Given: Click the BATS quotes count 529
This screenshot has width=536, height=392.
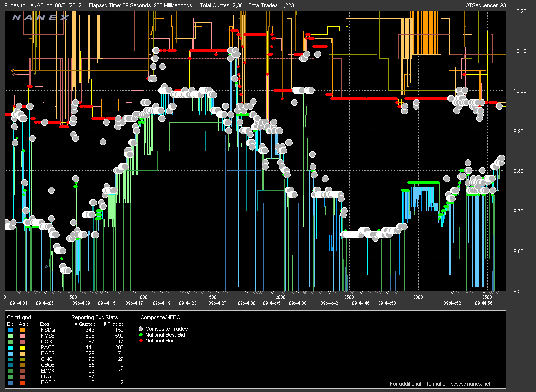Looking at the screenshot, I should click(x=90, y=353).
